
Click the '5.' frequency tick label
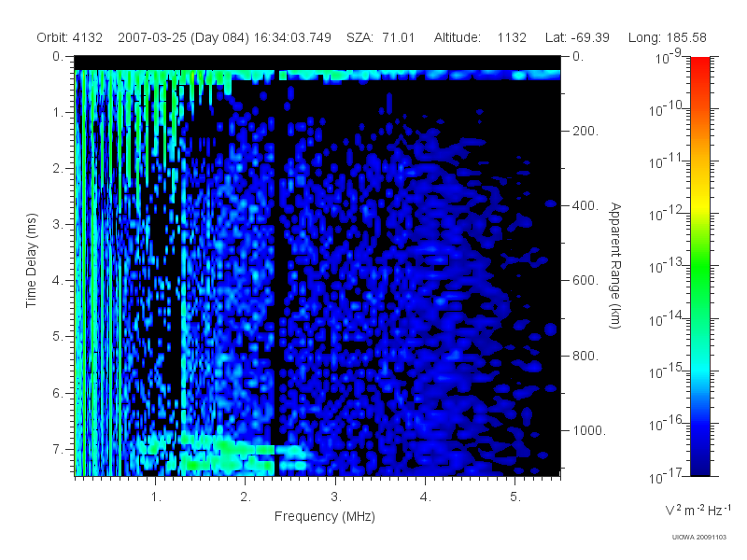tap(515, 497)
